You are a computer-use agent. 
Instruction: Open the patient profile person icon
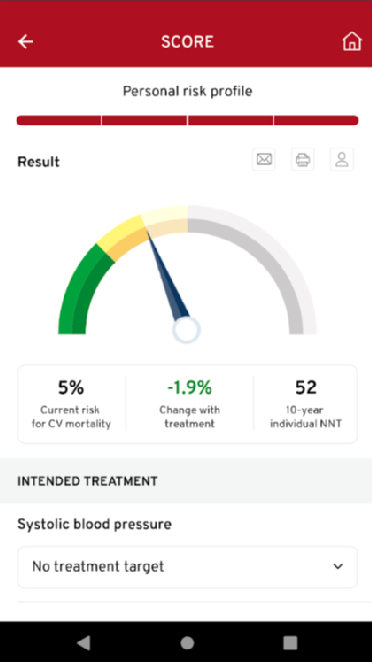tap(342, 160)
